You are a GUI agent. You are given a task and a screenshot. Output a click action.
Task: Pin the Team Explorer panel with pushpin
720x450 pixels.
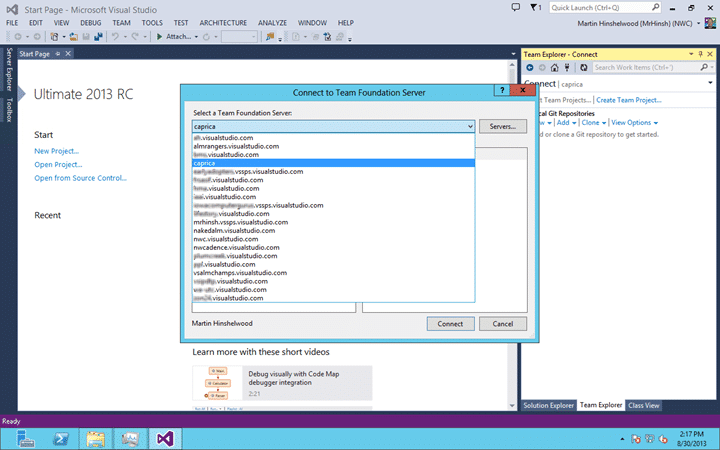[x=701, y=54]
